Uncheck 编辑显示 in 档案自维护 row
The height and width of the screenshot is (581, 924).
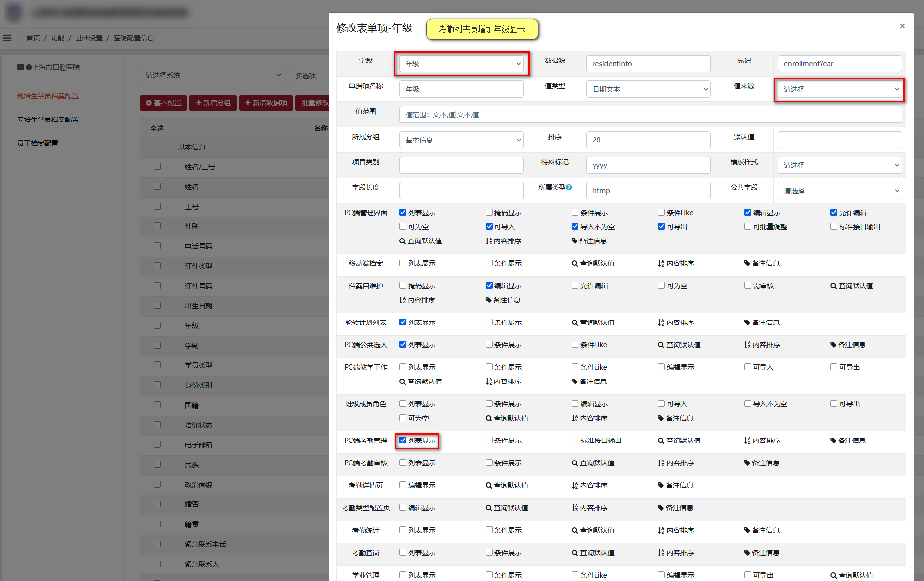point(489,285)
